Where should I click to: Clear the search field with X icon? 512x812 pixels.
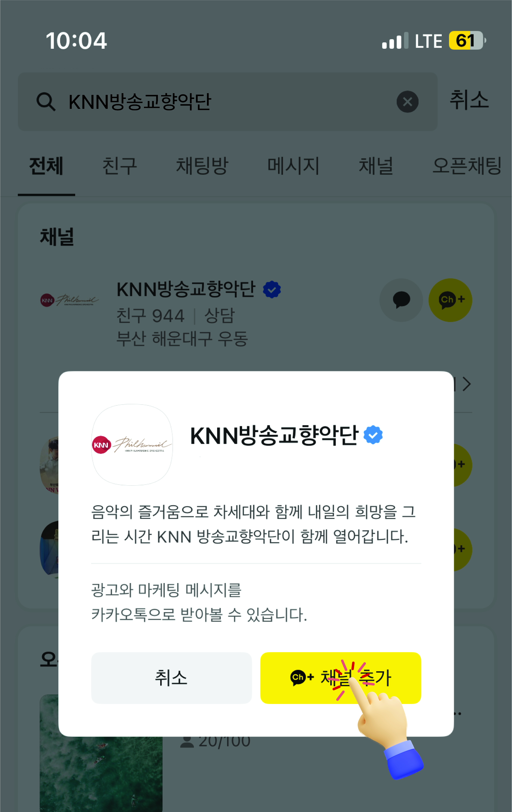point(408,102)
